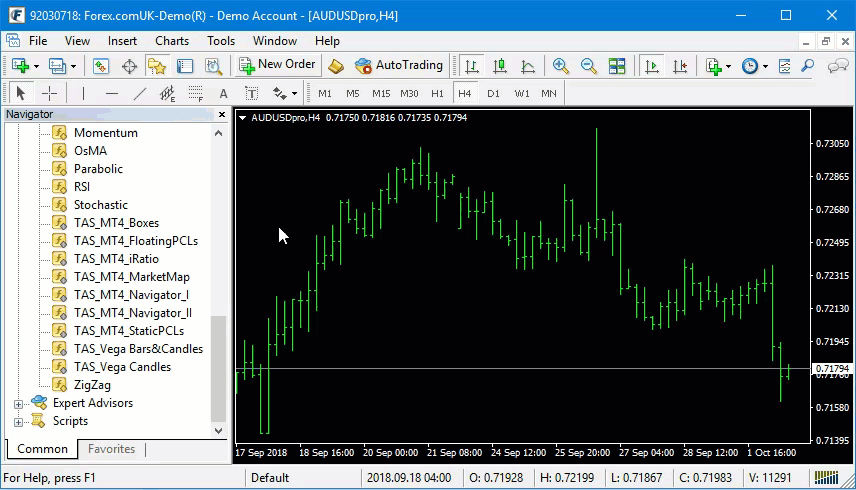Switch to Line Chart display
This screenshot has height=490, width=856.
click(x=528, y=66)
